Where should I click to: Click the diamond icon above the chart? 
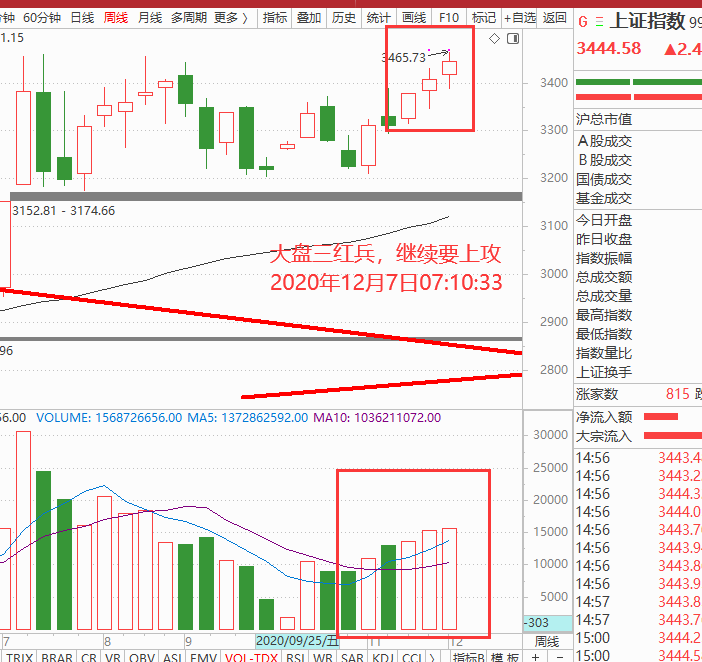pyautogui.click(x=494, y=38)
